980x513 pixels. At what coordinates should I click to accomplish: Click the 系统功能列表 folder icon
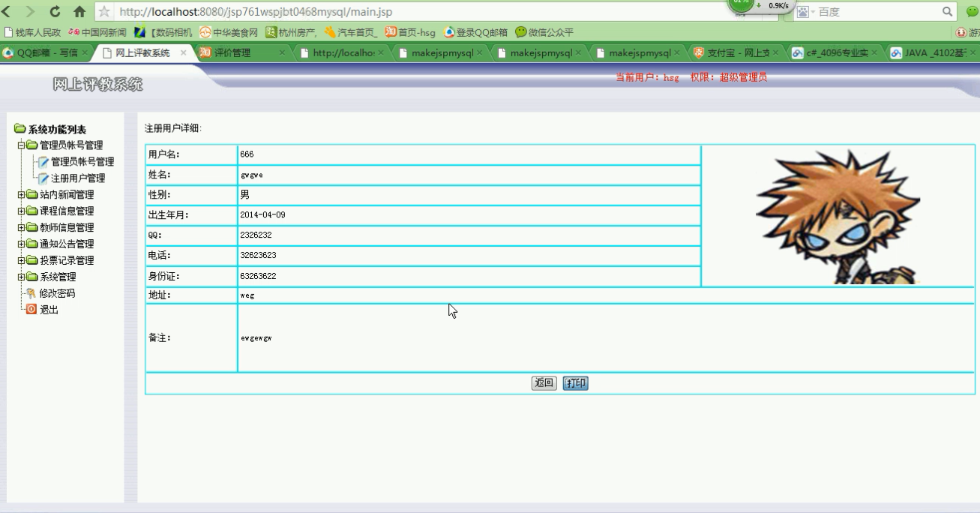point(19,129)
